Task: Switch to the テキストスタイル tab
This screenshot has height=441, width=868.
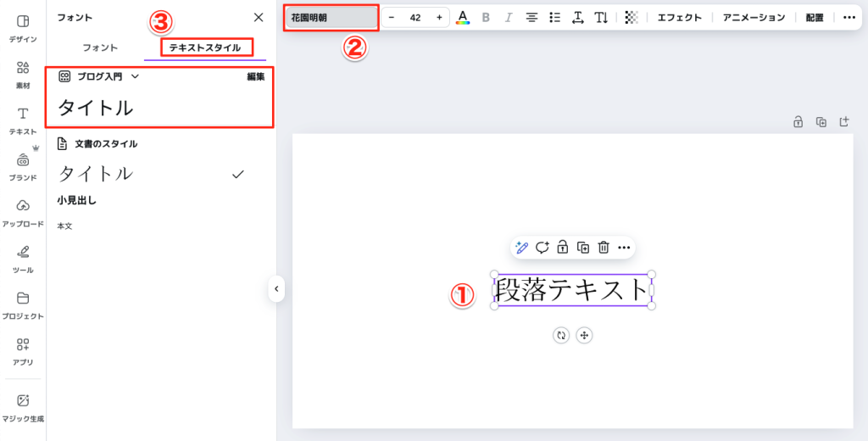Action: coord(204,48)
